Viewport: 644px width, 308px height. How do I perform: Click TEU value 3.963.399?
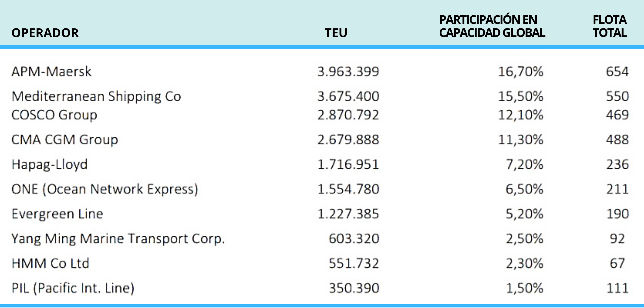(348, 71)
